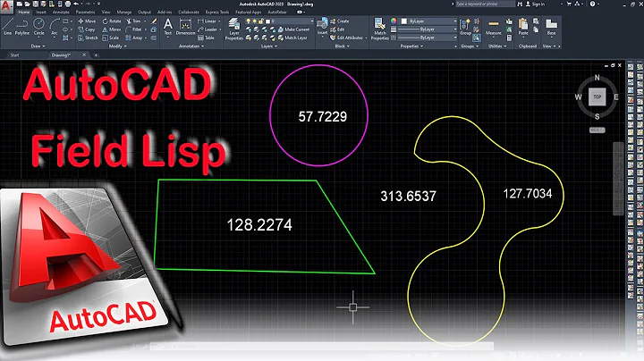This screenshot has width=644, height=361.
Task: Expand the Utilities panel
Action: (x=497, y=46)
